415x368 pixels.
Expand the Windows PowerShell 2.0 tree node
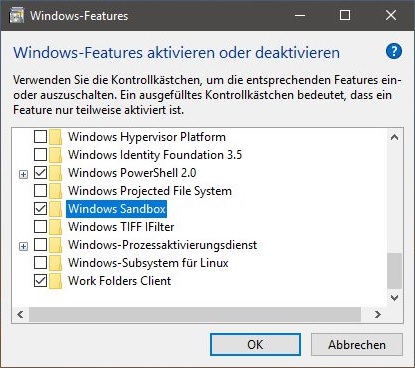[23, 174]
